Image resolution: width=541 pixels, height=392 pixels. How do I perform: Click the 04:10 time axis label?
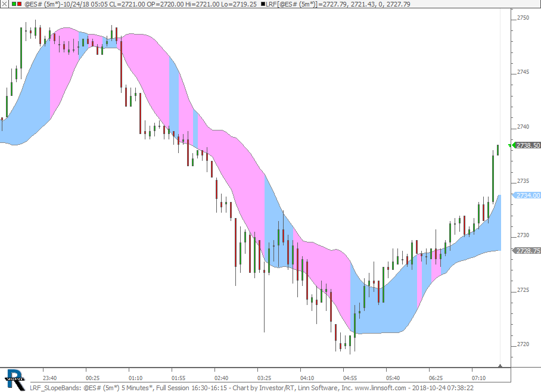(307, 378)
